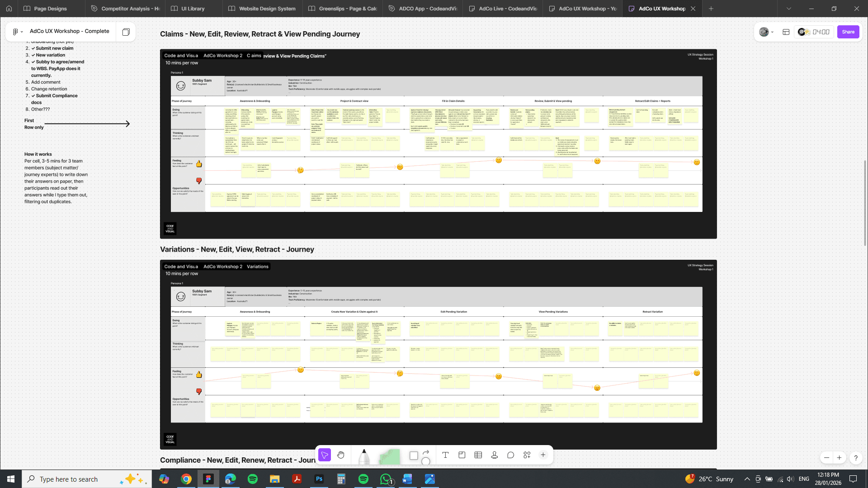Insert a Table from toolbar
The image size is (868, 488).
click(478, 455)
